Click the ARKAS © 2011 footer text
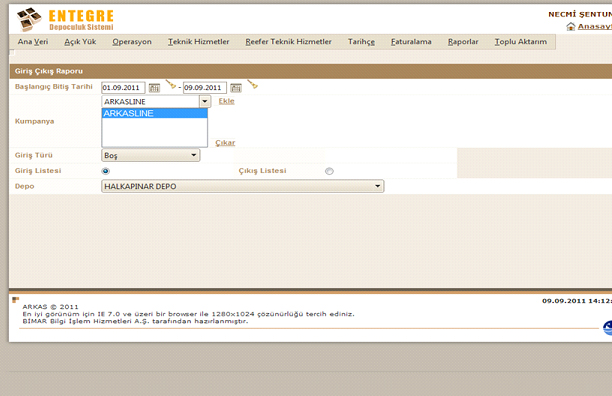This screenshot has height=396, width=612. coord(50,307)
